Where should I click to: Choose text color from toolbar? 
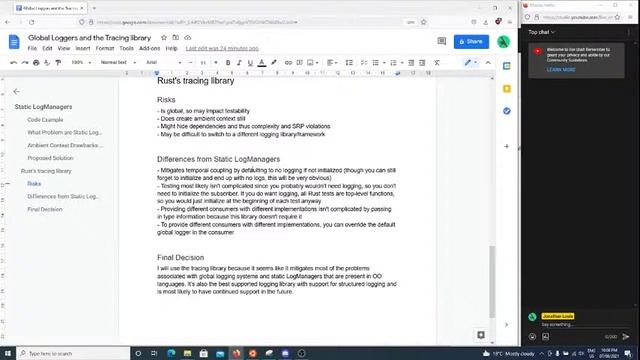[262, 62]
